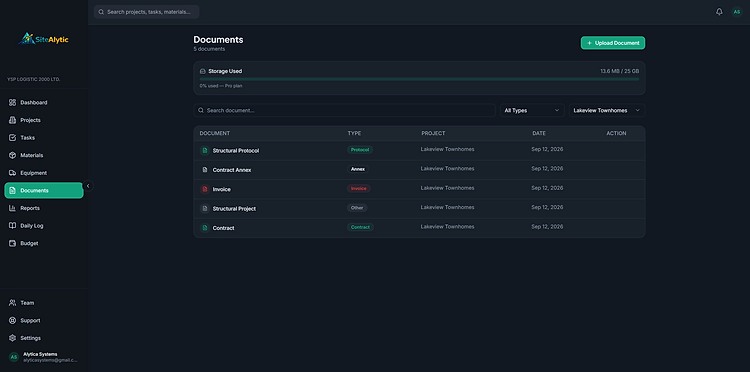The width and height of the screenshot is (750, 372).
Task: Open Alytica Systems account profile
Action: tap(44, 357)
